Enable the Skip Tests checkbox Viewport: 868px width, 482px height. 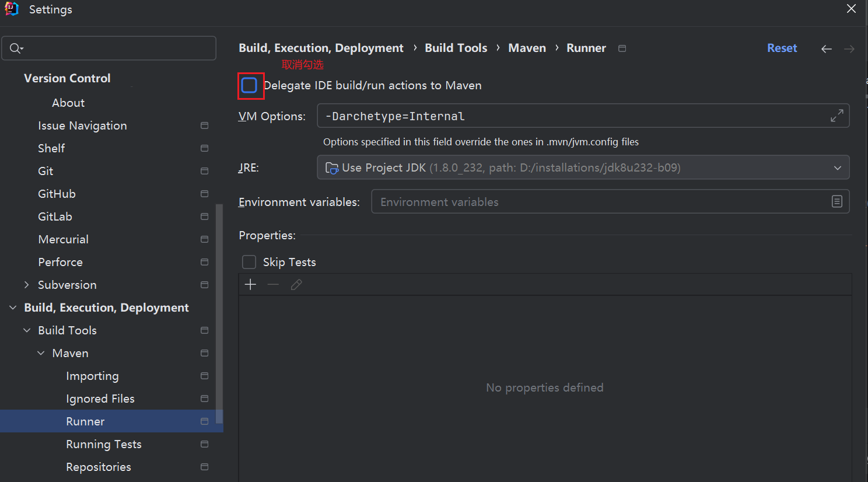pos(249,262)
